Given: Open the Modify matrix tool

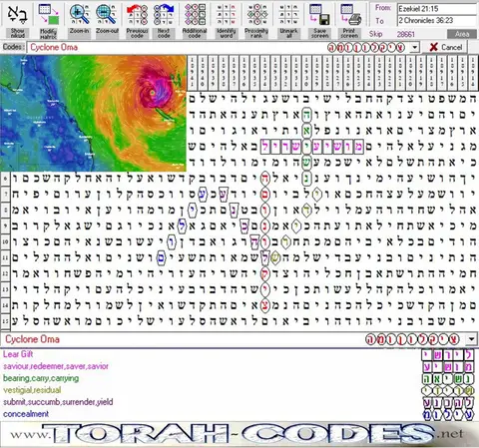Looking at the screenshot, I should pos(49,15).
